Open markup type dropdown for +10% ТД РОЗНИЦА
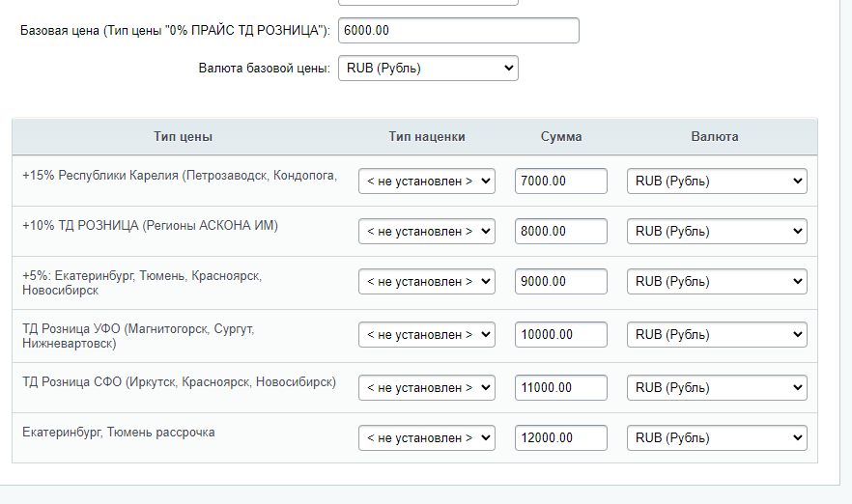This screenshot has width=852, height=504. (426, 232)
